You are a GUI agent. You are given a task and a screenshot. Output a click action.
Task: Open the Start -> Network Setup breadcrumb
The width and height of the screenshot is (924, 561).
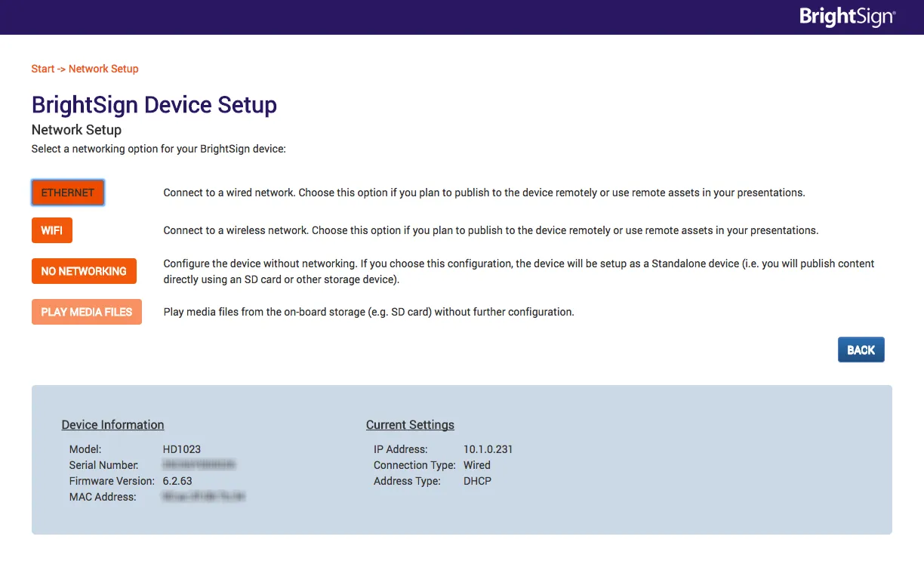click(85, 69)
